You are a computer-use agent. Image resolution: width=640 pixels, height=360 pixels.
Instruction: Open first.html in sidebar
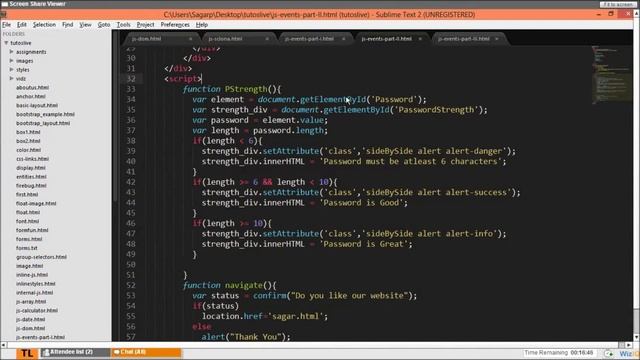pos(27,194)
